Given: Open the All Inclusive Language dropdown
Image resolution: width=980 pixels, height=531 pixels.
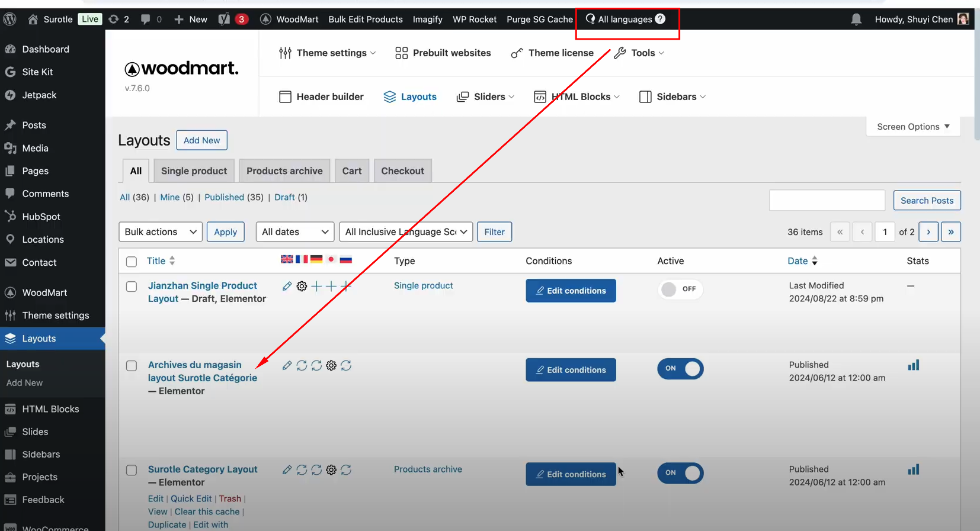Looking at the screenshot, I should (406, 231).
